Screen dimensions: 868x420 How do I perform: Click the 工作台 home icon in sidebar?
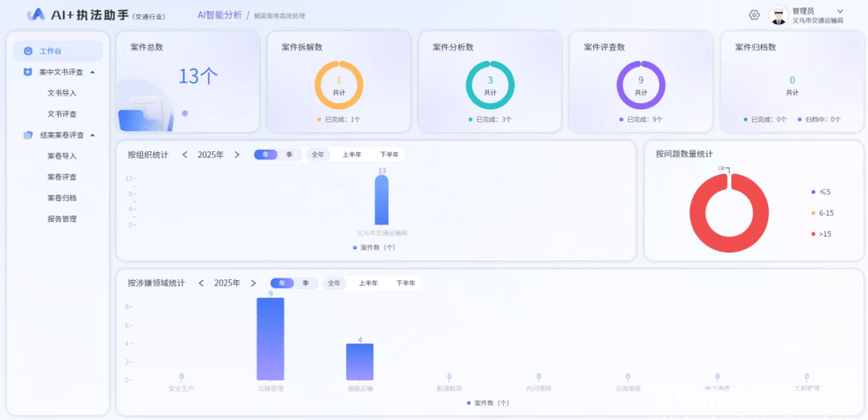click(x=28, y=51)
